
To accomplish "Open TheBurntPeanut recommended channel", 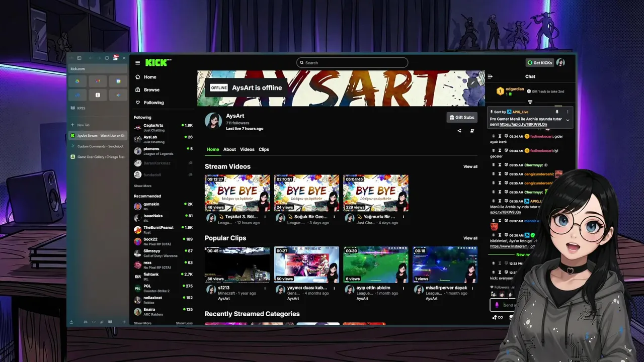I will click(164, 229).
